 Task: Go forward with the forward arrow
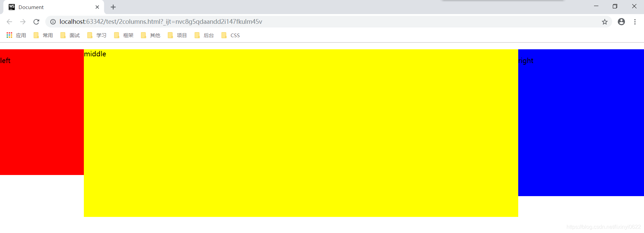click(x=23, y=22)
